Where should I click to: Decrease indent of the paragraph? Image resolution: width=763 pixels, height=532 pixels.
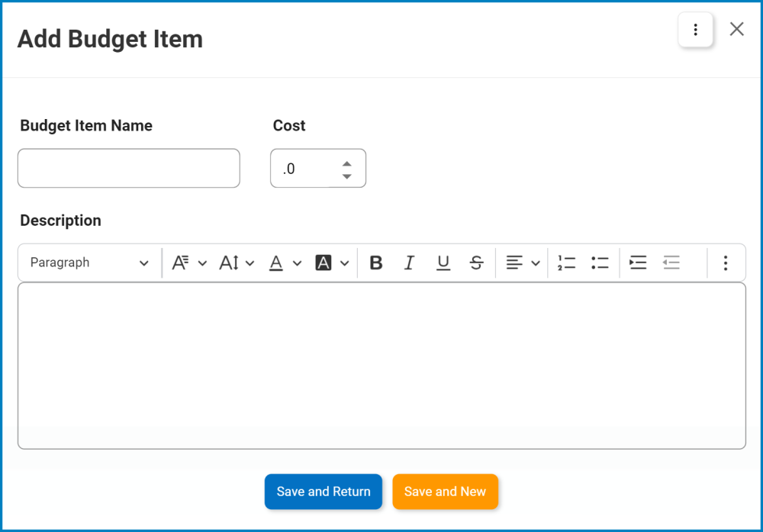click(x=671, y=263)
